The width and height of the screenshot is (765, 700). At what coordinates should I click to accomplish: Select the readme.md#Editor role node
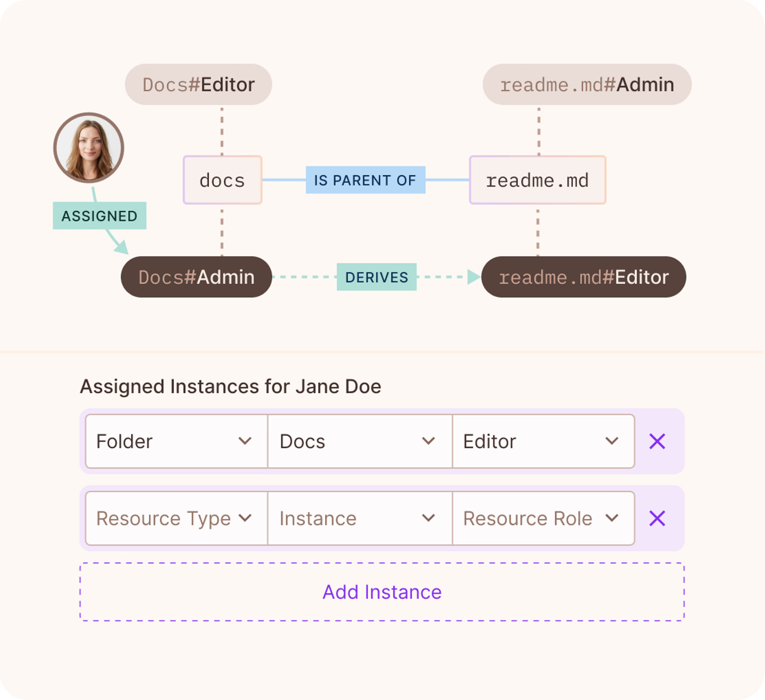tap(584, 277)
